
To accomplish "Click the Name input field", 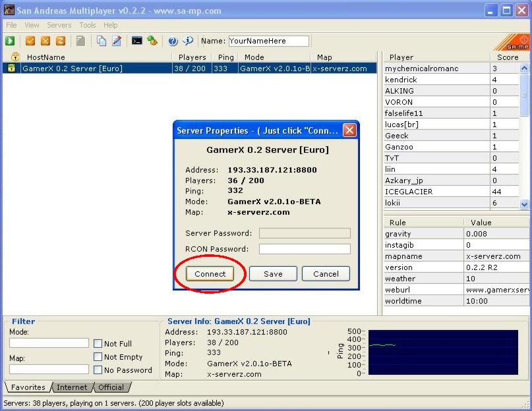I will pos(269,41).
